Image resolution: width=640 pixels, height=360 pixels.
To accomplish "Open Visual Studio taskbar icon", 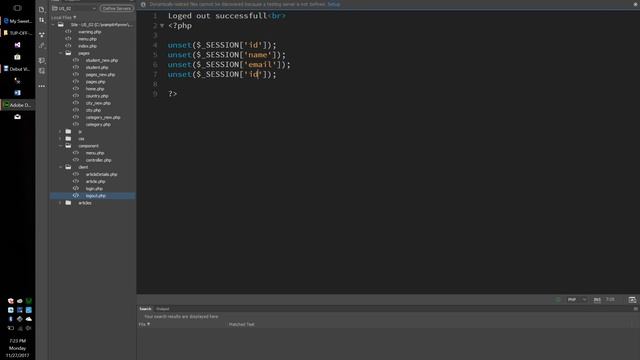I will [x=17, y=45].
